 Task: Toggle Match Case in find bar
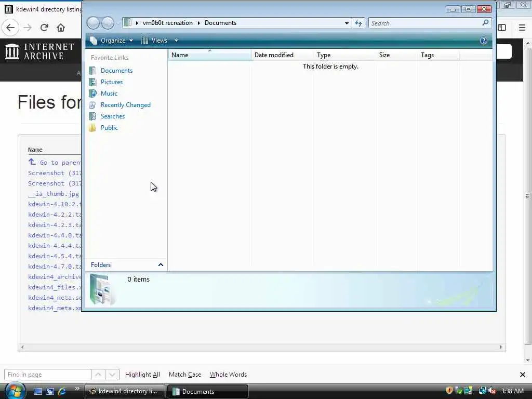[185, 375]
